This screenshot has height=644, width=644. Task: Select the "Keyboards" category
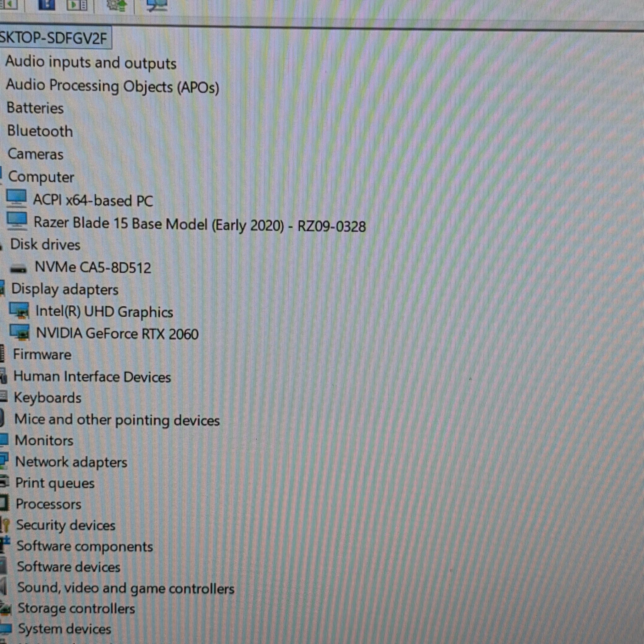coord(47,398)
